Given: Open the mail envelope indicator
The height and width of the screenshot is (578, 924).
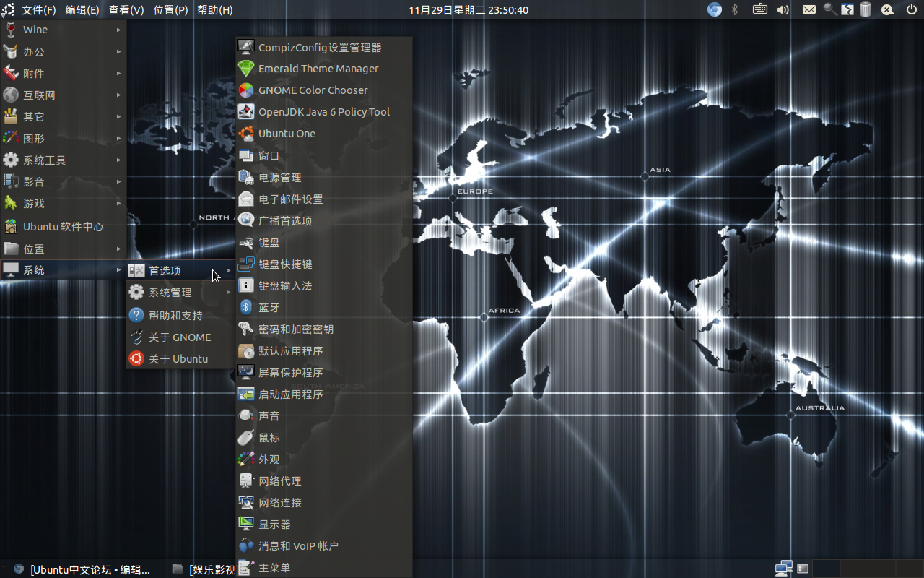Looking at the screenshot, I should (x=809, y=9).
